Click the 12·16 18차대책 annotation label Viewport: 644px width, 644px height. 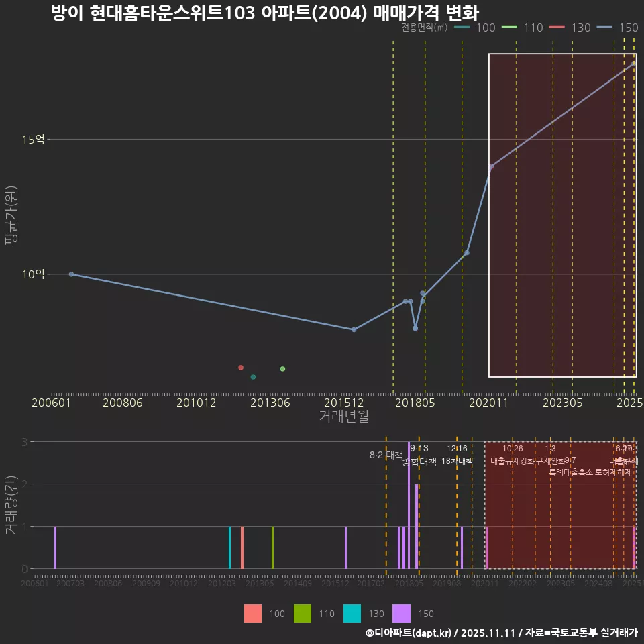click(x=457, y=455)
